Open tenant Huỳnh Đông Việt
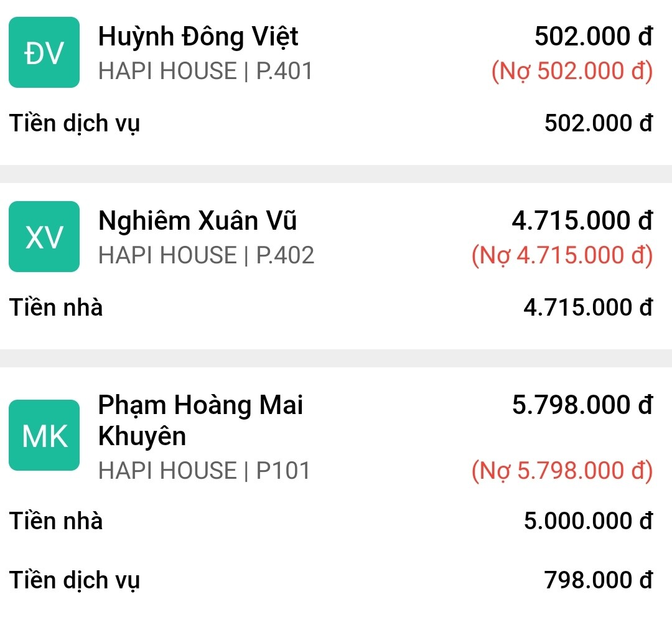Image resolution: width=672 pixels, height=617 pixels. (198, 37)
